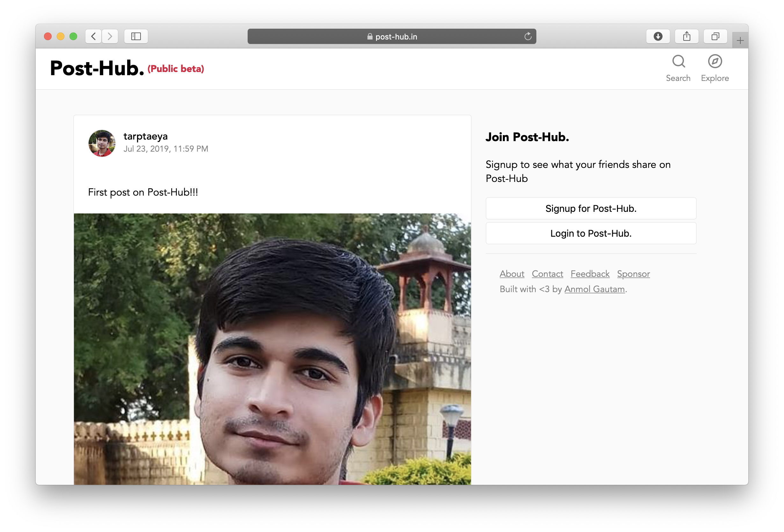Go forward with browser forward arrow
Image resolution: width=784 pixels, height=532 pixels.
tap(110, 36)
